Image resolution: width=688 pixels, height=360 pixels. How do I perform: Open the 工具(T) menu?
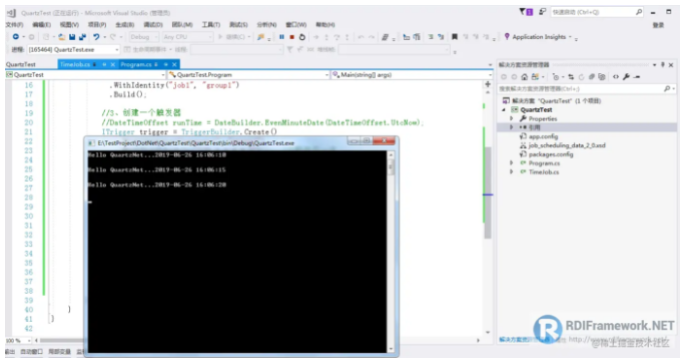(x=211, y=25)
